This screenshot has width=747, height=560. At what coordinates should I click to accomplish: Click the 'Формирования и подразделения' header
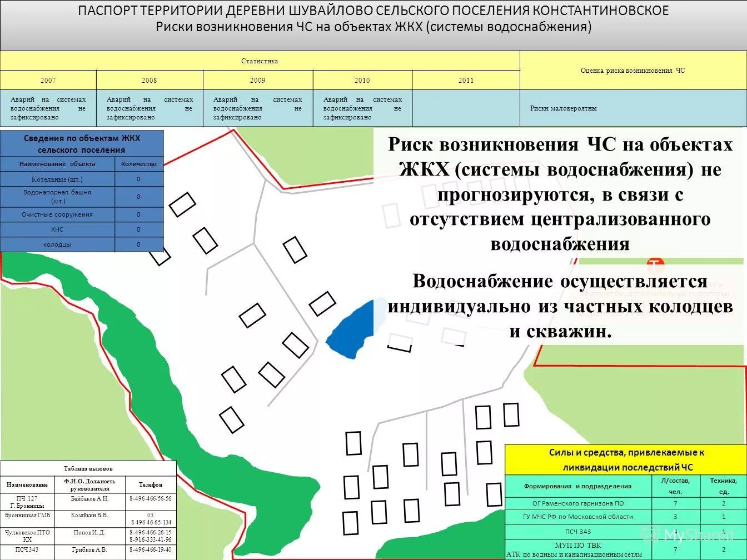coord(578,486)
